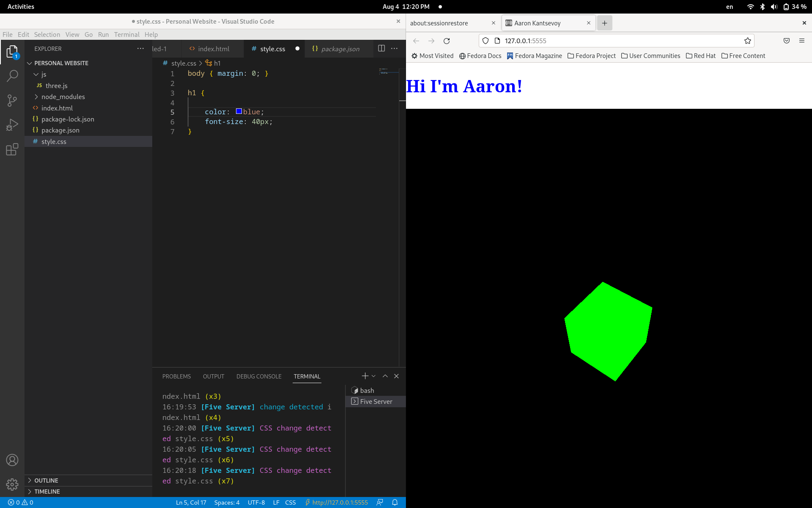
Task: Collapse the js folder
Action: (x=36, y=75)
